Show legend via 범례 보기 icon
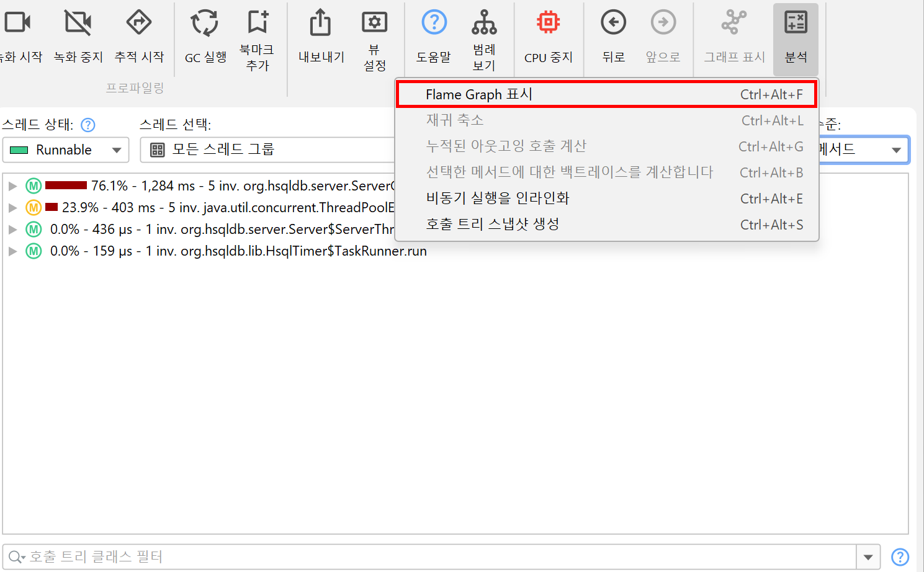This screenshot has width=924, height=572. coord(484,22)
